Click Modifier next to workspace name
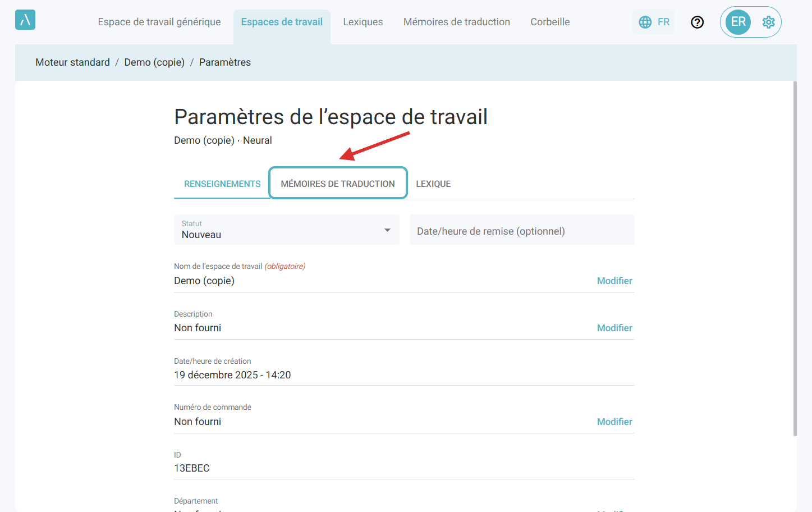812x512 pixels. tap(614, 281)
